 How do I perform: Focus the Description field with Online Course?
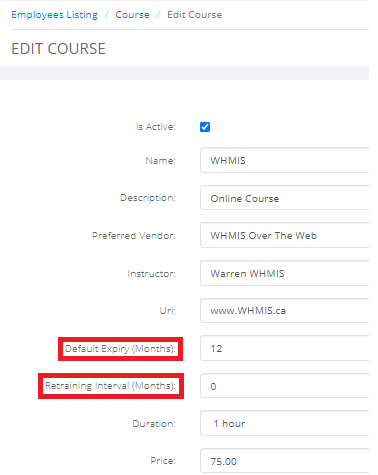click(x=285, y=198)
